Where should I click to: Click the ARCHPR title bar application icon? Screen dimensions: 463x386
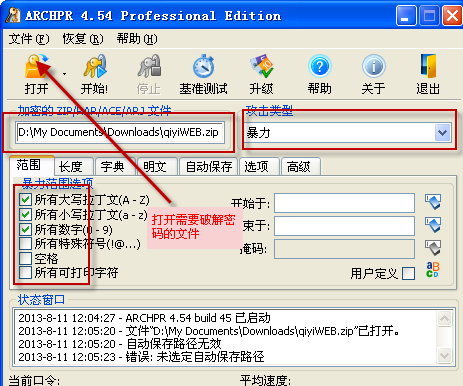click(13, 15)
